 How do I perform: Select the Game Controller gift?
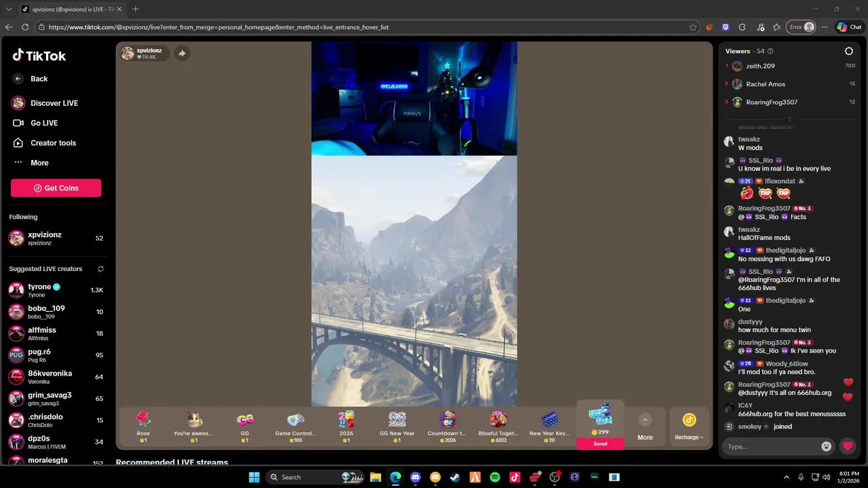296,426
